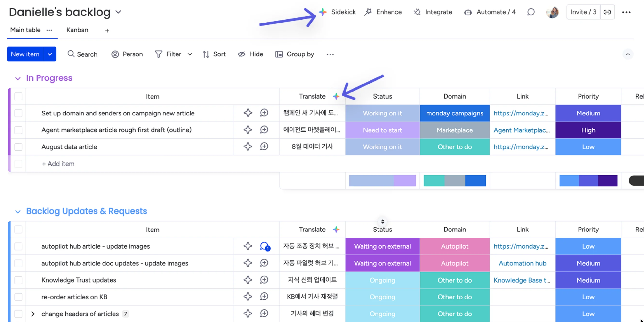Click the Enhance wand icon
The image size is (644, 322).
coord(368,12)
